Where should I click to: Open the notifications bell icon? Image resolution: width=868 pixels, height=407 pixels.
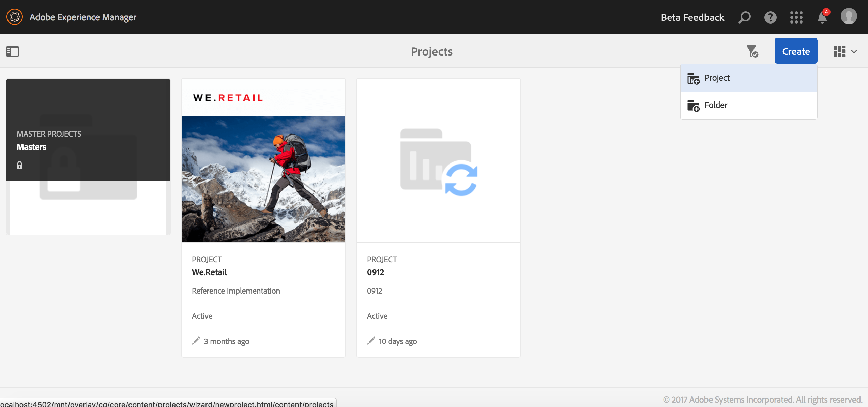click(x=822, y=18)
